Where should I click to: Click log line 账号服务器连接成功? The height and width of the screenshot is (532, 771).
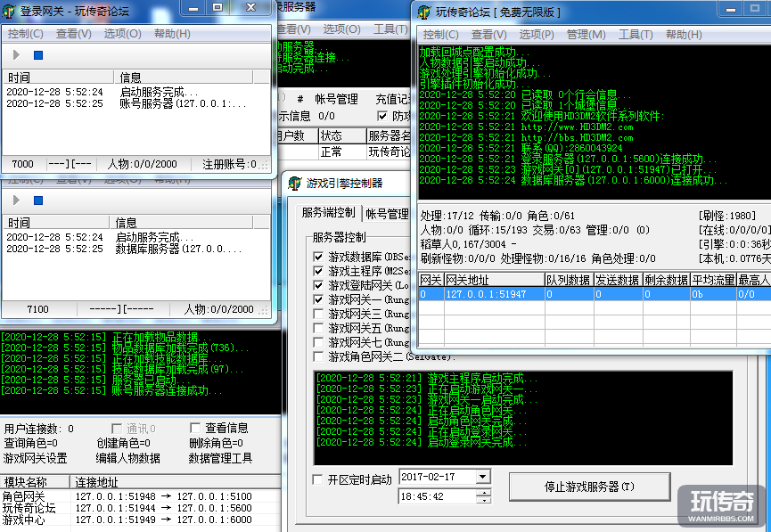point(111,390)
